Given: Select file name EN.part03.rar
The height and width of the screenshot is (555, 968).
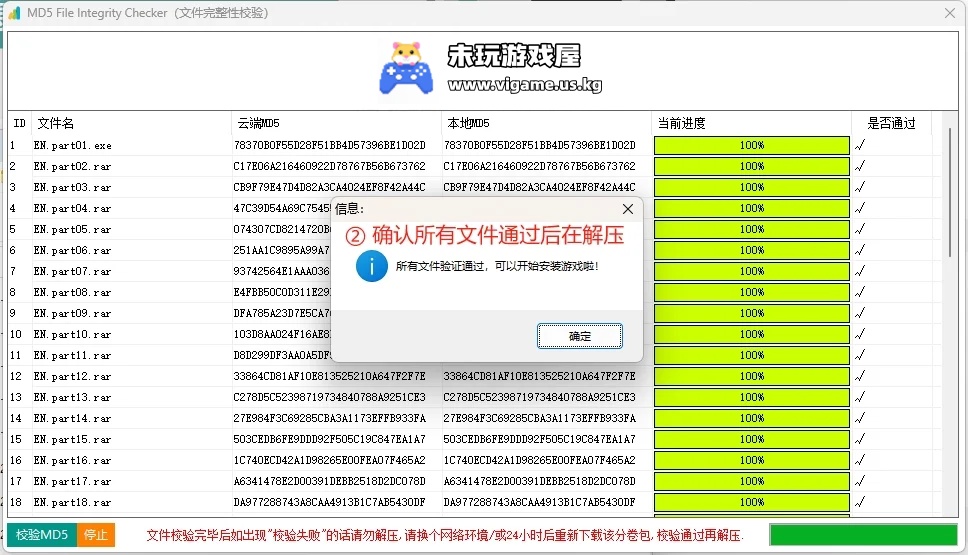Looking at the screenshot, I should click(x=73, y=188).
